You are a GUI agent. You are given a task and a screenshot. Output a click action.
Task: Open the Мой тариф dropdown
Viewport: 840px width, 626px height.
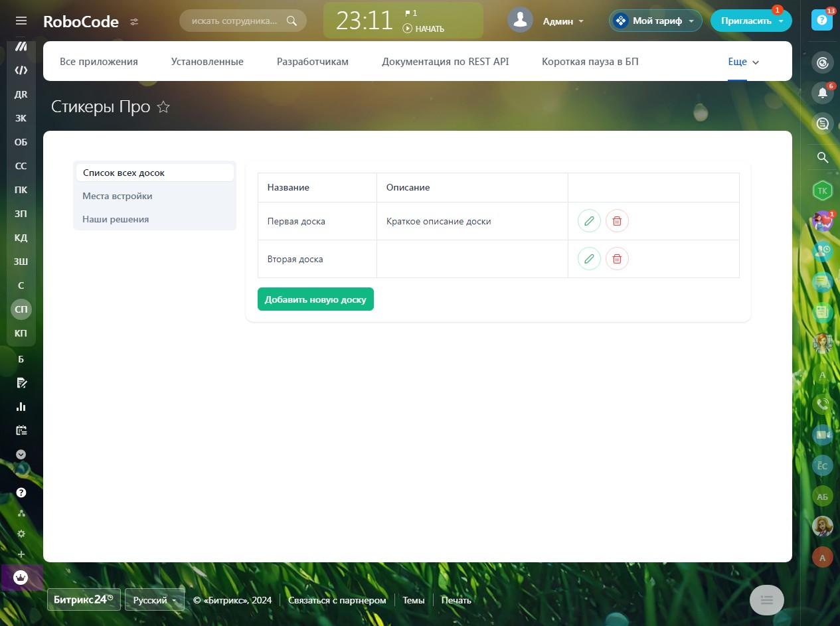point(655,21)
